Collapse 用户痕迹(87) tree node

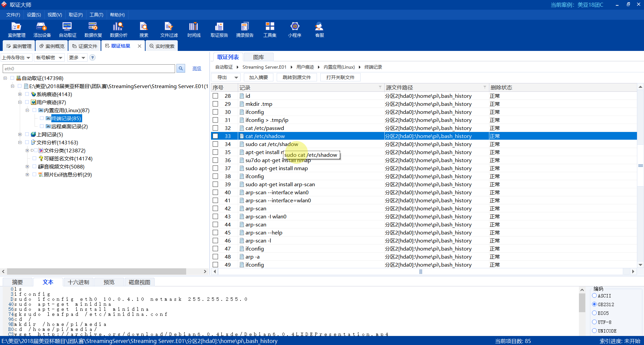pyautogui.click(x=20, y=102)
